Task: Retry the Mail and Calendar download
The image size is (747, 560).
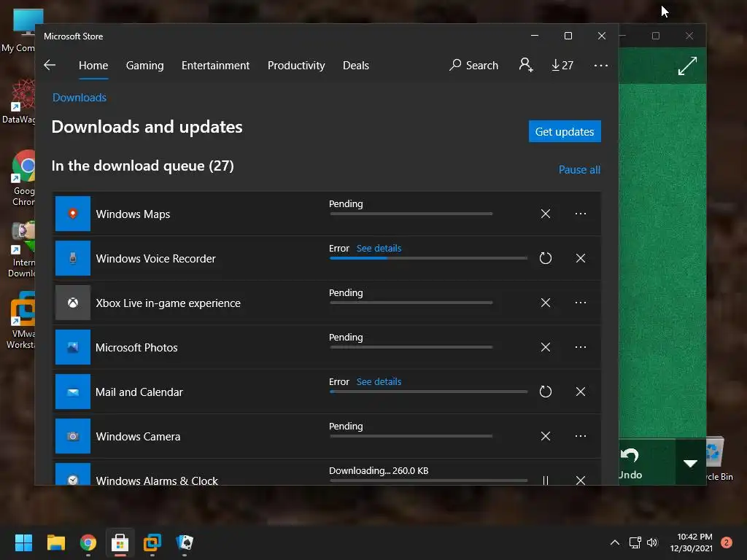Action: (546, 392)
